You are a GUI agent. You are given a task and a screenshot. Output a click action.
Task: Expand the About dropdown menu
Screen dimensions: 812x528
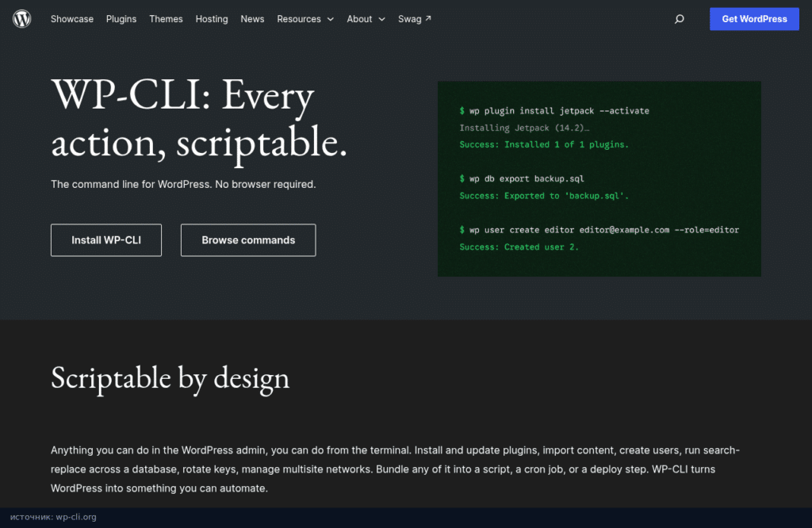tap(366, 19)
